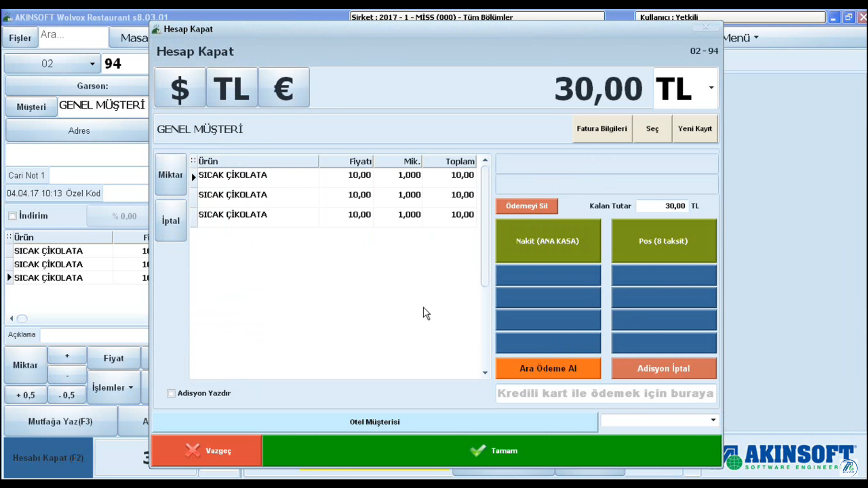Open the Menü dropdown
This screenshot has height=488, width=868.
(x=741, y=38)
